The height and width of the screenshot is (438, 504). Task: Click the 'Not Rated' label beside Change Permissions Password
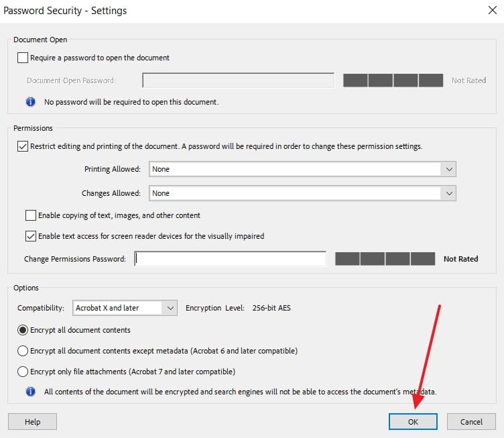[460, 259]
